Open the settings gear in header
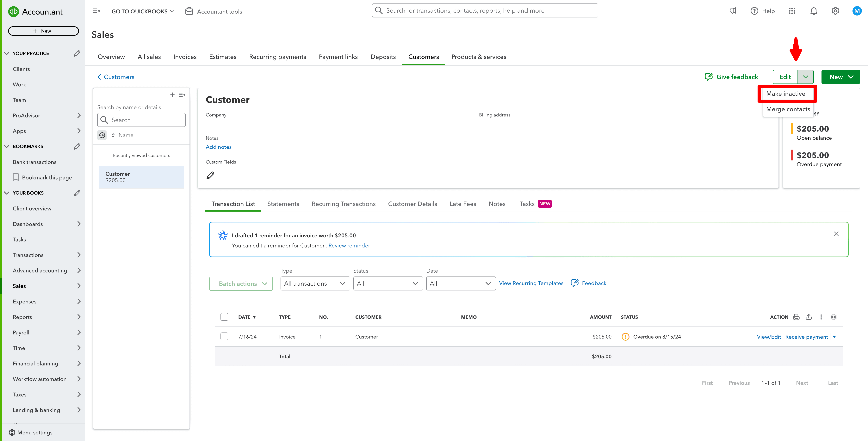Screen dimensions: 868x441 [x=835, y=11]
